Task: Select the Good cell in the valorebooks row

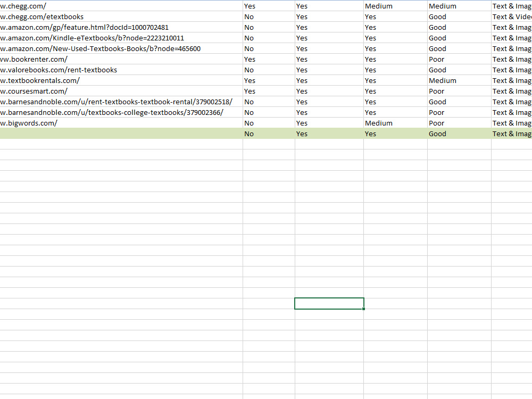Action: coord(460,70)
